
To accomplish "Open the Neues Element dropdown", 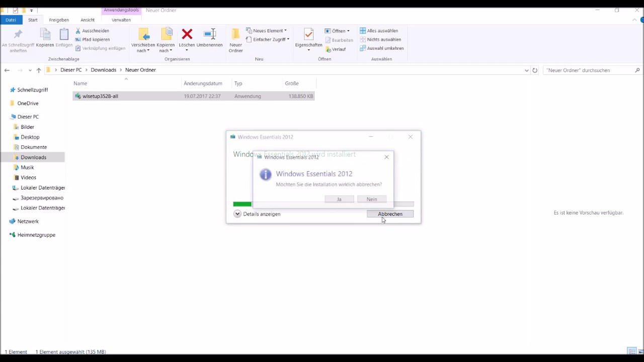I will 266,31.
